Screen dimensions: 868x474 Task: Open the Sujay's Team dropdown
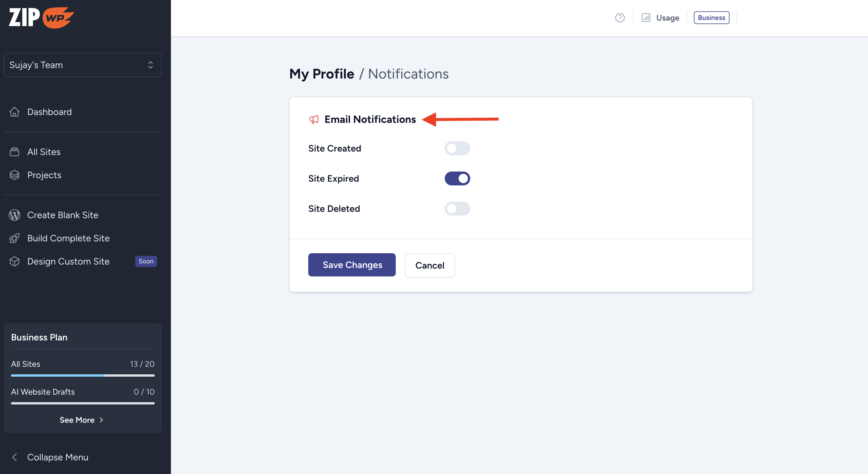click(83, 65)
